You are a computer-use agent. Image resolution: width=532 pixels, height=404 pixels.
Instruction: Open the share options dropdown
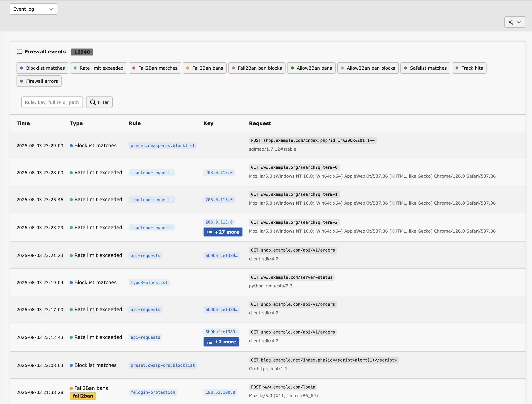tap(515, 22)
